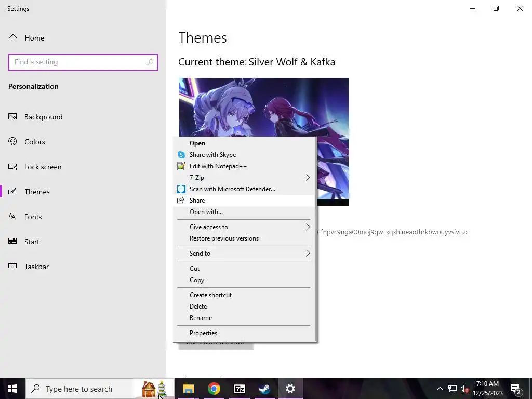Open the Colors settings page
532x399 pixels.
coord(26,142)
